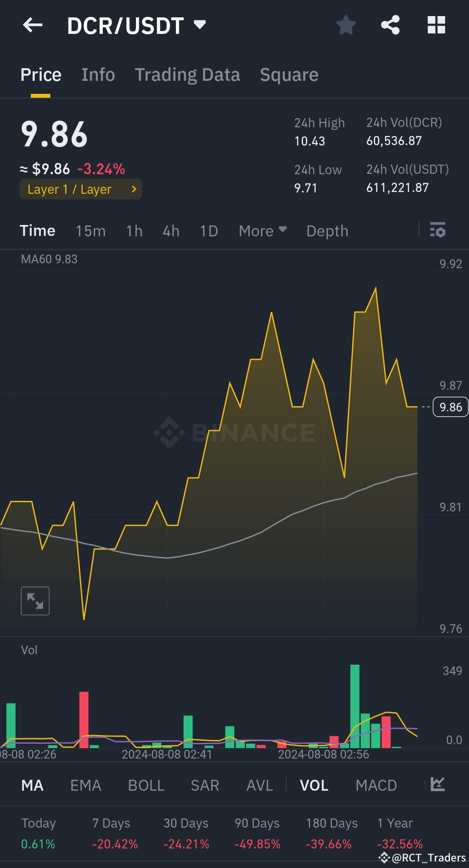Switch to the Trading Data tab
The height and width of the screenshot is (868, 469).
(x=188, y=74)
